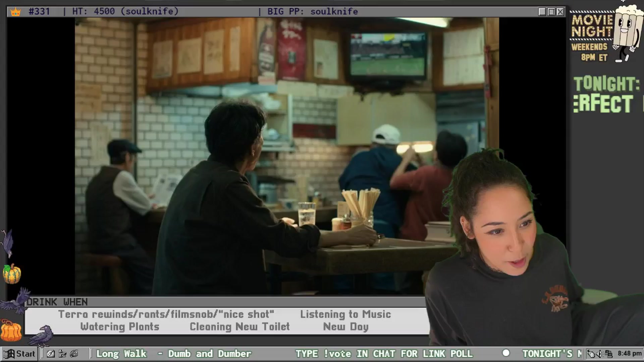Screen dimensions: 644x362
Task: Click the mouse tray icon
Action: click(x=591, y=354)
